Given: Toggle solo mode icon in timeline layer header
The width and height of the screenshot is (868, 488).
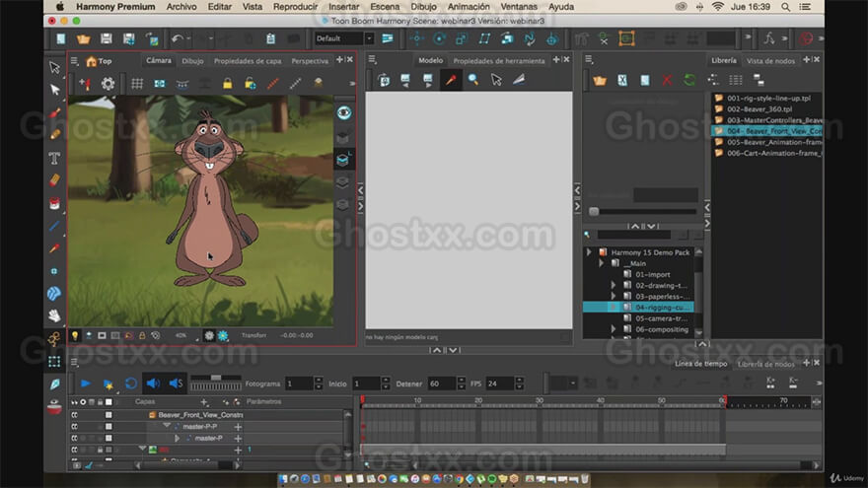Looking at the screenshot, I should (83, 402).
